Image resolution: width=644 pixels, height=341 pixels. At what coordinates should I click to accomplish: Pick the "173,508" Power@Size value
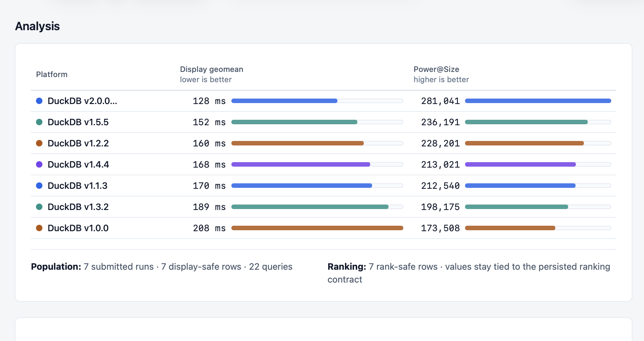pyautogui.click(x=440, y=228)
